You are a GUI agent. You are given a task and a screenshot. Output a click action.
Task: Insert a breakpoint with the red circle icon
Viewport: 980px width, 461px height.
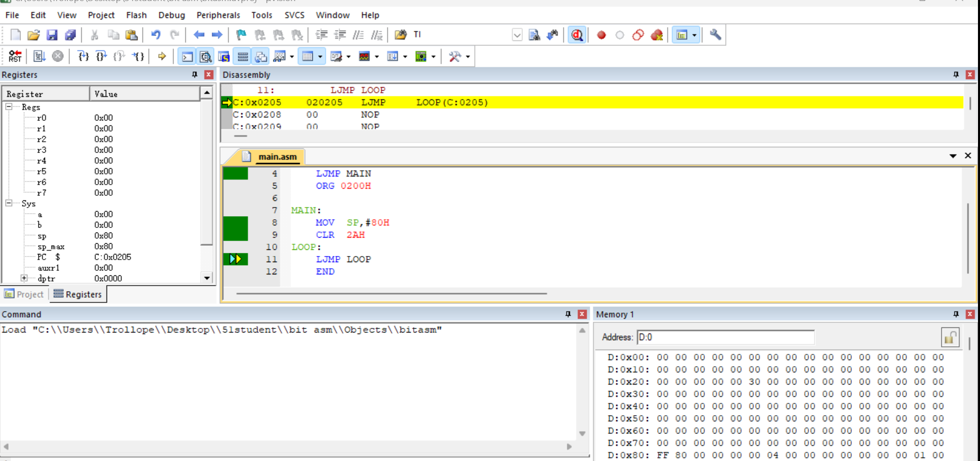point(601,35)
